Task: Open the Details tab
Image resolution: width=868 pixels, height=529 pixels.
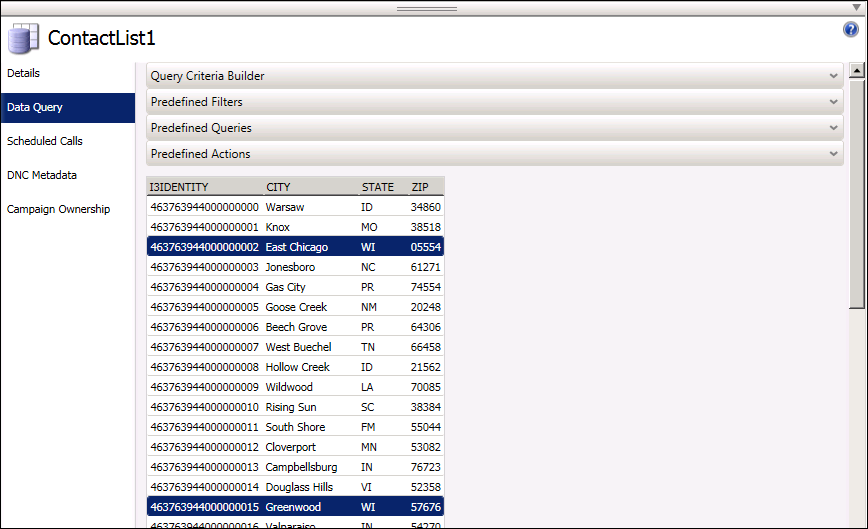Action: tap(24, 73)
